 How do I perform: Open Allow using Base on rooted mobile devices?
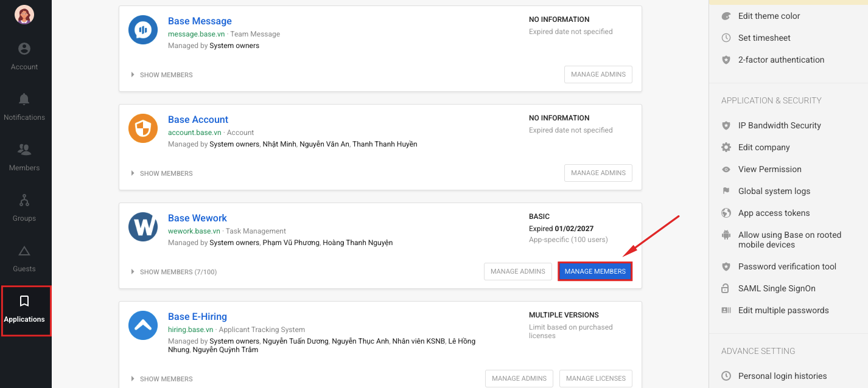790,240
